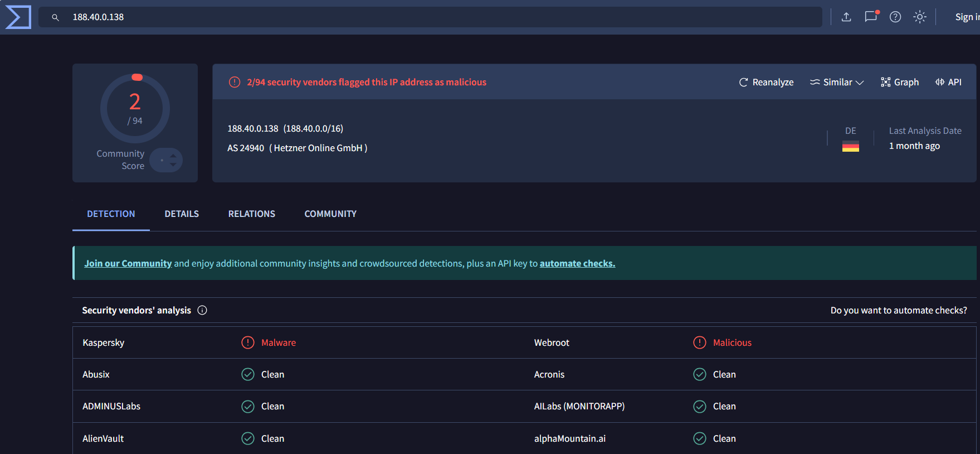
Task: Click Kaspersky's Malware warning icon
Action: coord(248,342)
